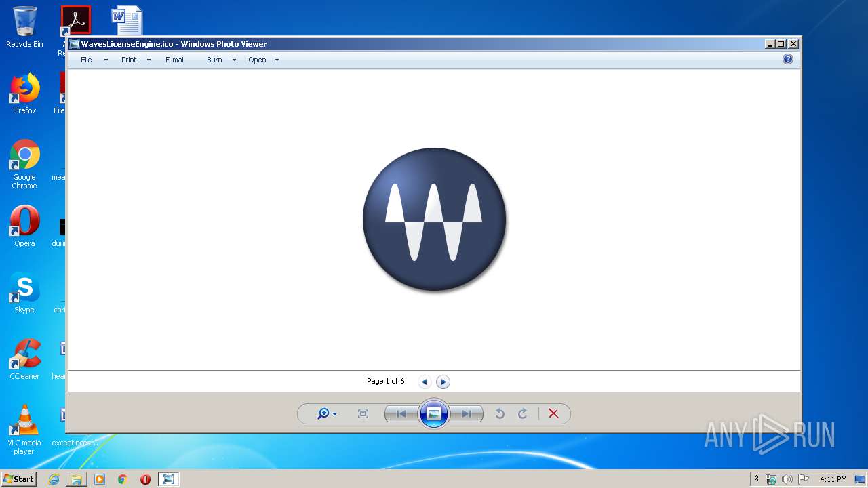The width and height of the screenshot is (868, 488).
Task: Go to previous image in viewer controls
Action: pos(401,413)
